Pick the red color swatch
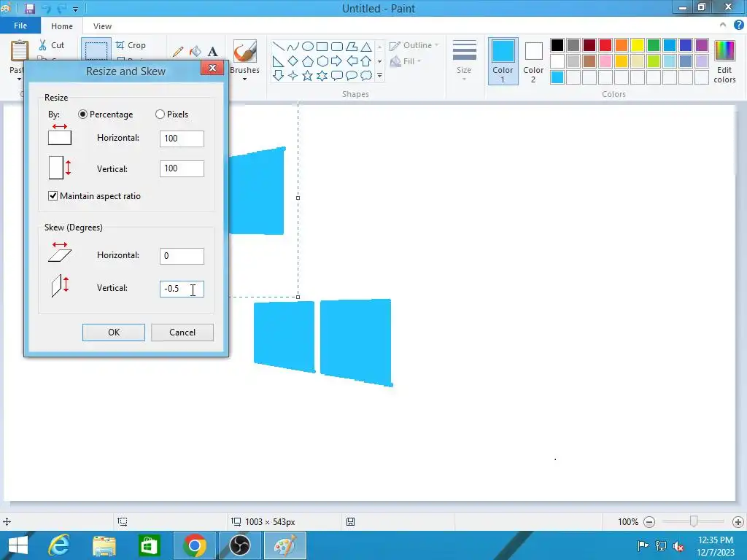 coord(605,45)
